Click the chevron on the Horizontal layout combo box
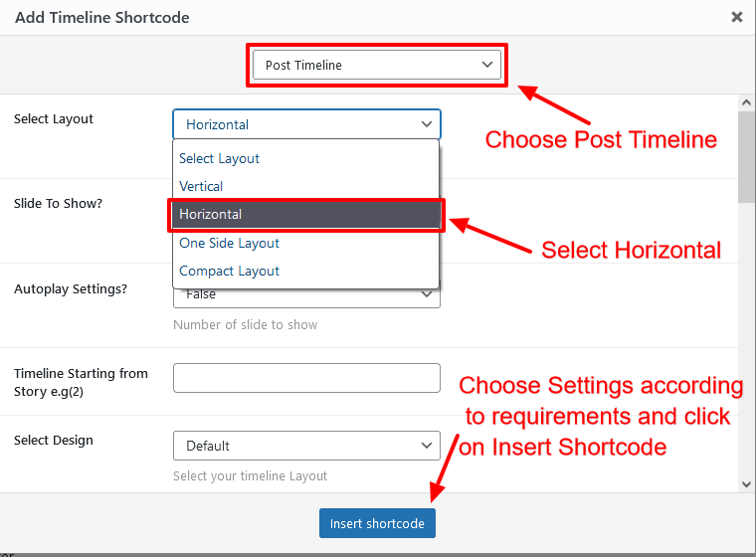This screenshot has height=557, width=756. coord(426,124)
